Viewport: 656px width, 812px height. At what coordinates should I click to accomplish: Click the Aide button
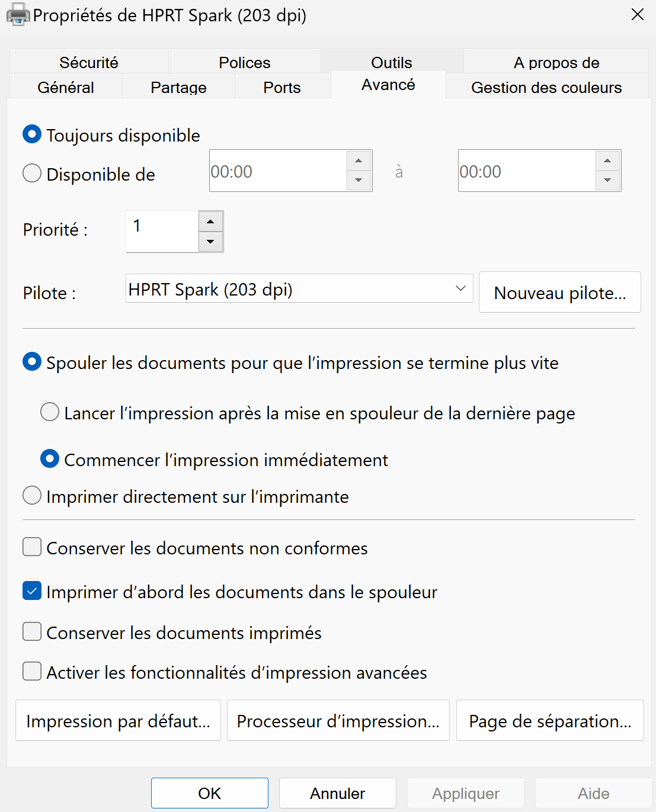(x=594, y=793)
